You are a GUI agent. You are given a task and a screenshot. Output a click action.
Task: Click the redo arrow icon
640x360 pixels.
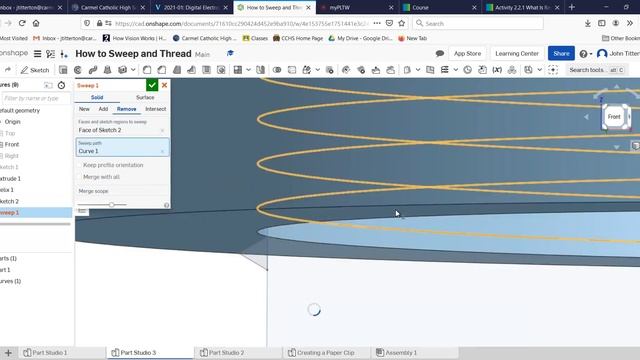(7, 70)
